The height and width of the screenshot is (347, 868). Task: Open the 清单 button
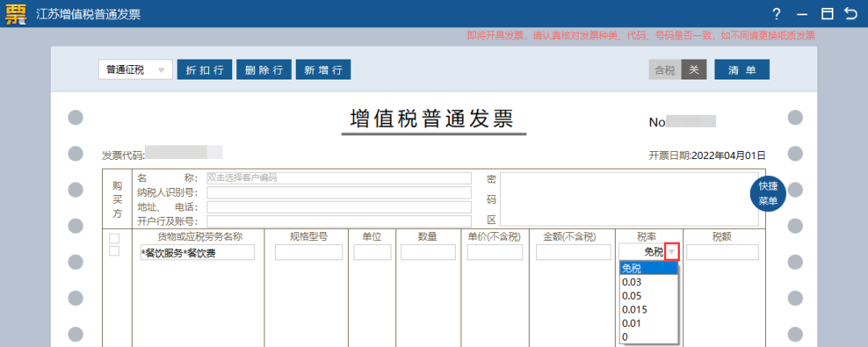pyautogui.click(x=742, y=70)
